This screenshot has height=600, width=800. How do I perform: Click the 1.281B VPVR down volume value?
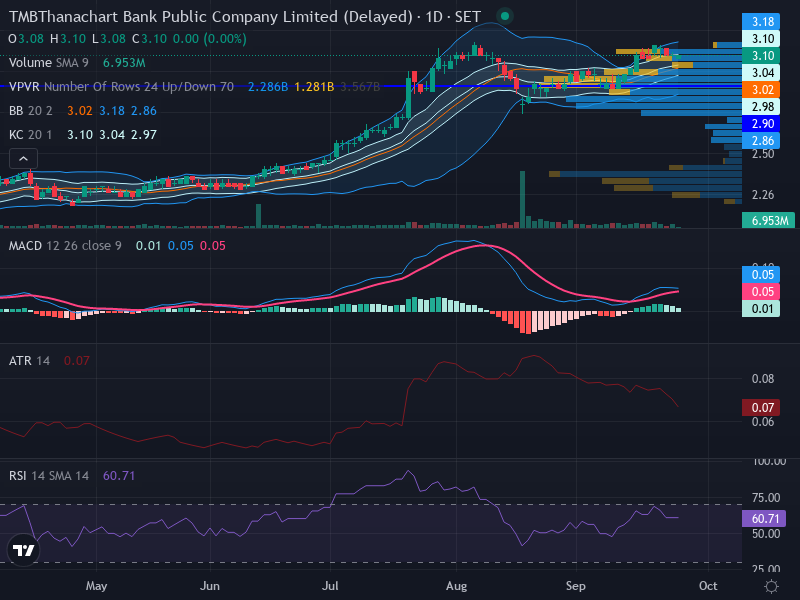314,87
